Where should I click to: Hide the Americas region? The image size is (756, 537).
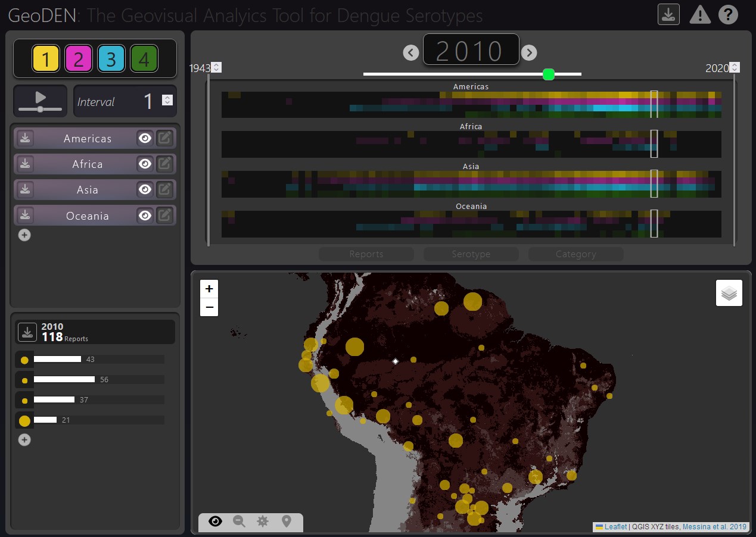point(145,138)
